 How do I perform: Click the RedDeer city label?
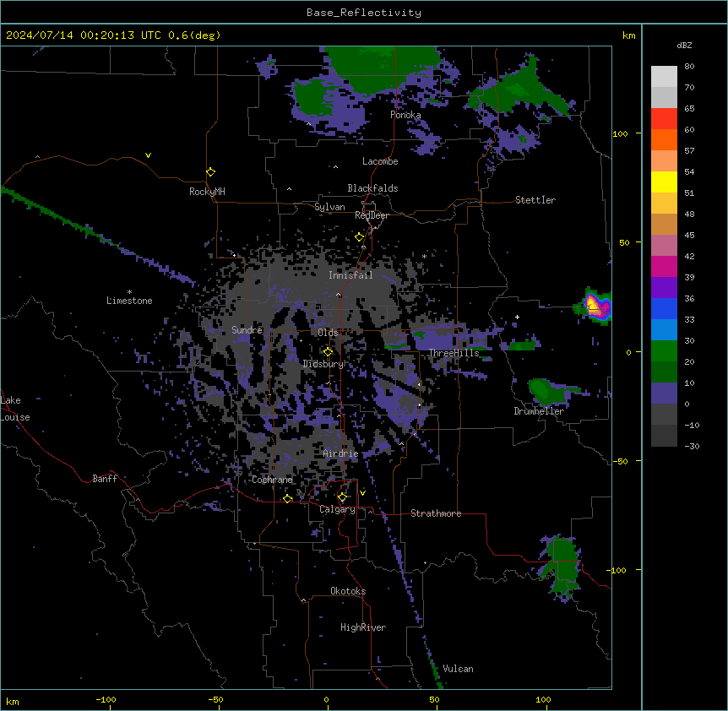[x=372, y=215]
